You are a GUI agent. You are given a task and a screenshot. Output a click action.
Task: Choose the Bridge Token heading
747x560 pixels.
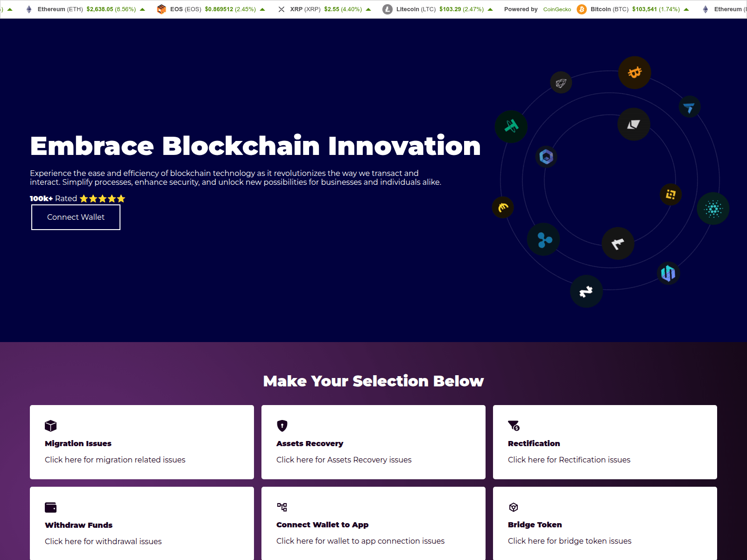coord(535,525)
